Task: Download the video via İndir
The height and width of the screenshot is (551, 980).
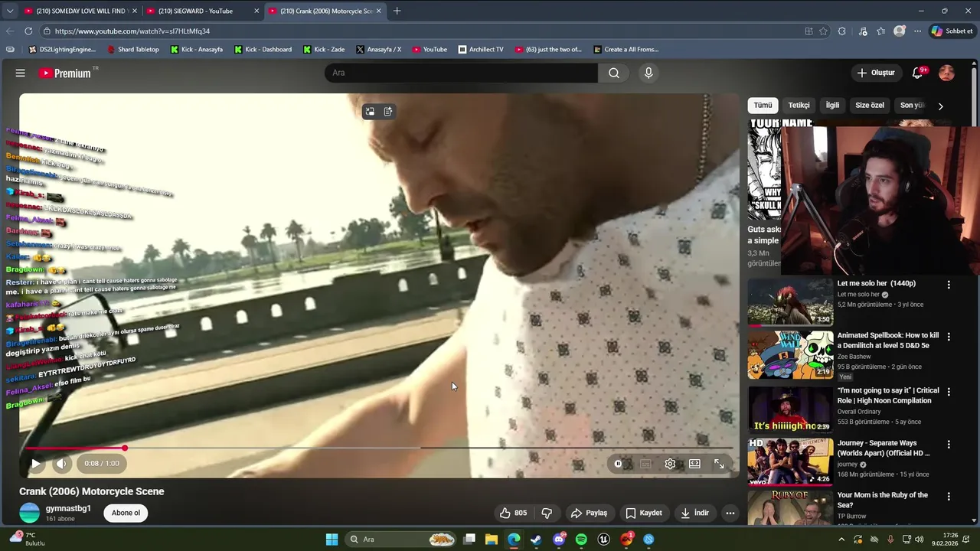Action: (694, 513)
